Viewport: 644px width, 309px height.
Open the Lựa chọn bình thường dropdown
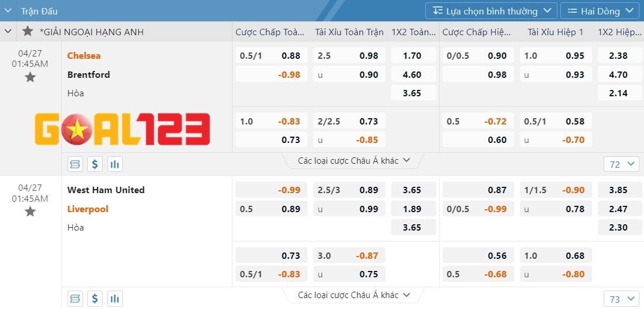pyautogui.click(x=491, y=11)
